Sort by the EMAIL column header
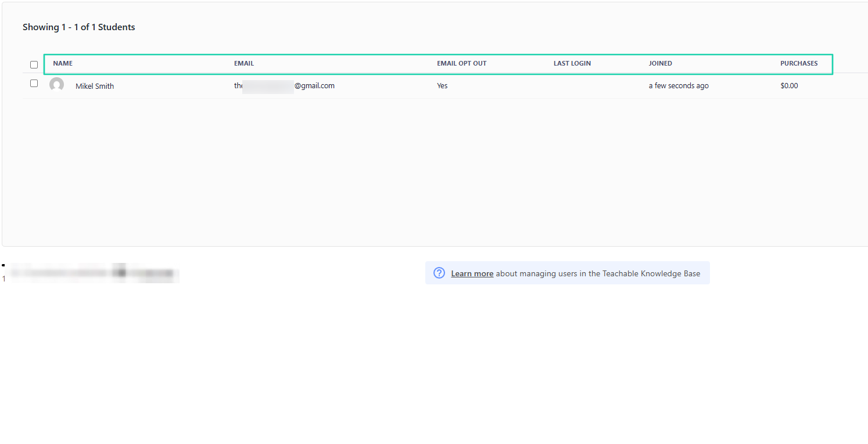868x444 pixels. point(244,63)
